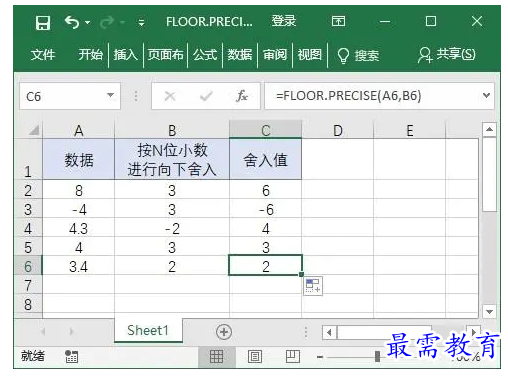Open the 文件 menu tab
This screenshot has height=377, width=508.
click(x=43, y=55)
